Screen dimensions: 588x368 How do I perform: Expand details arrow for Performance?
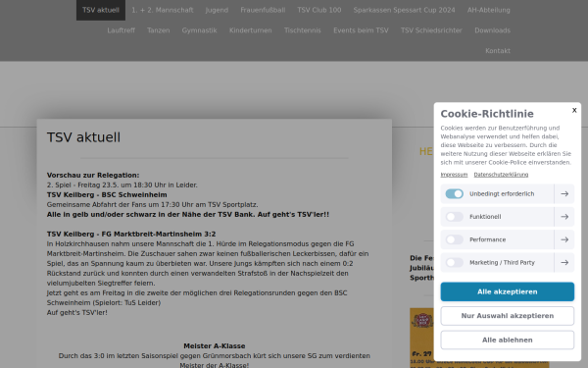pyautogui.click(x=564, y=239)
